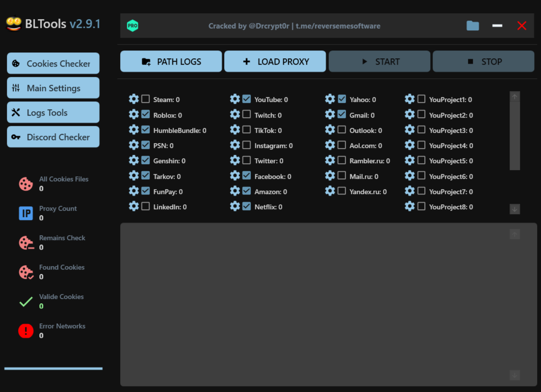Select the Discord Checker tab

(x=53, y=137)
